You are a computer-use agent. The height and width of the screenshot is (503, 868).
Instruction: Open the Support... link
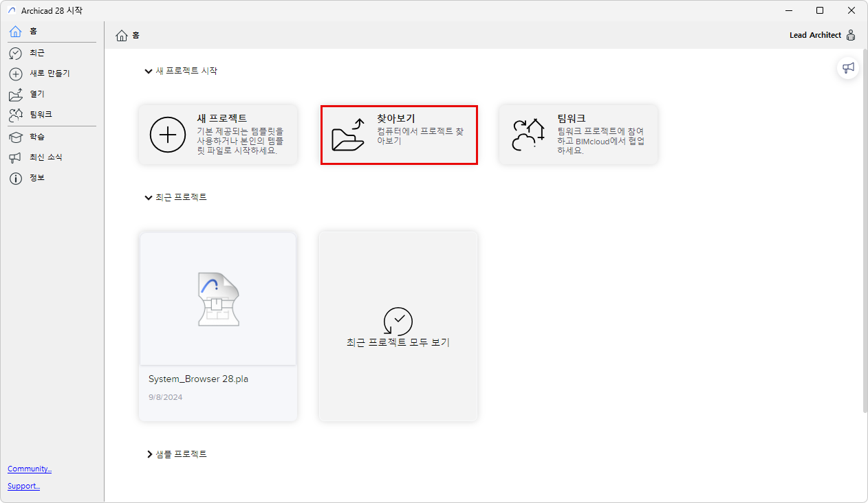[24, 486]
